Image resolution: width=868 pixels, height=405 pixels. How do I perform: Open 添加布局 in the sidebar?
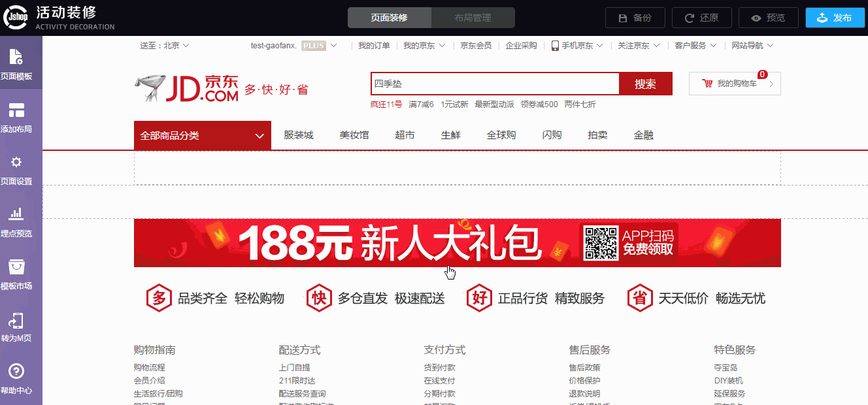click(x=16, y=117)
